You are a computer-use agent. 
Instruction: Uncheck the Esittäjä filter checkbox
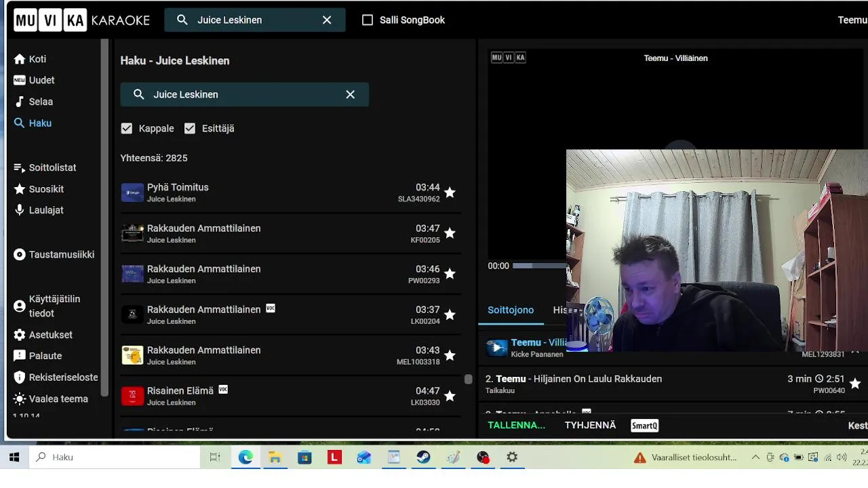190,128
